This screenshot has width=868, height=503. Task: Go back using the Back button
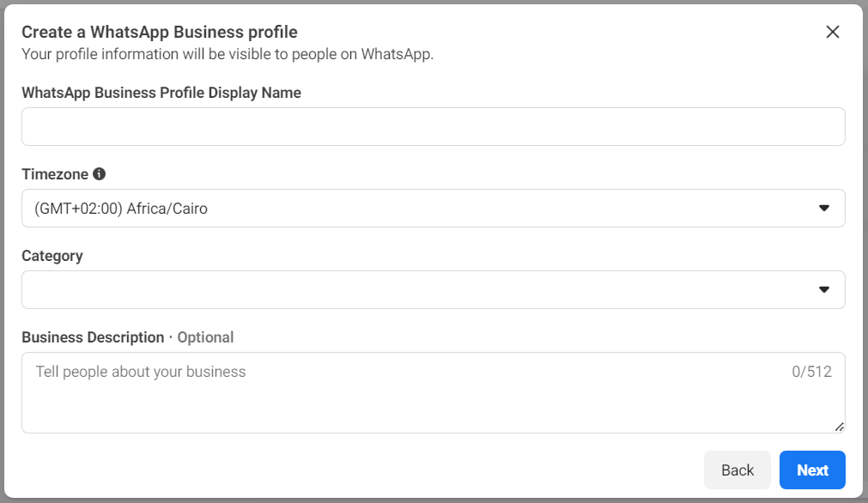click(x=737, y=470)
